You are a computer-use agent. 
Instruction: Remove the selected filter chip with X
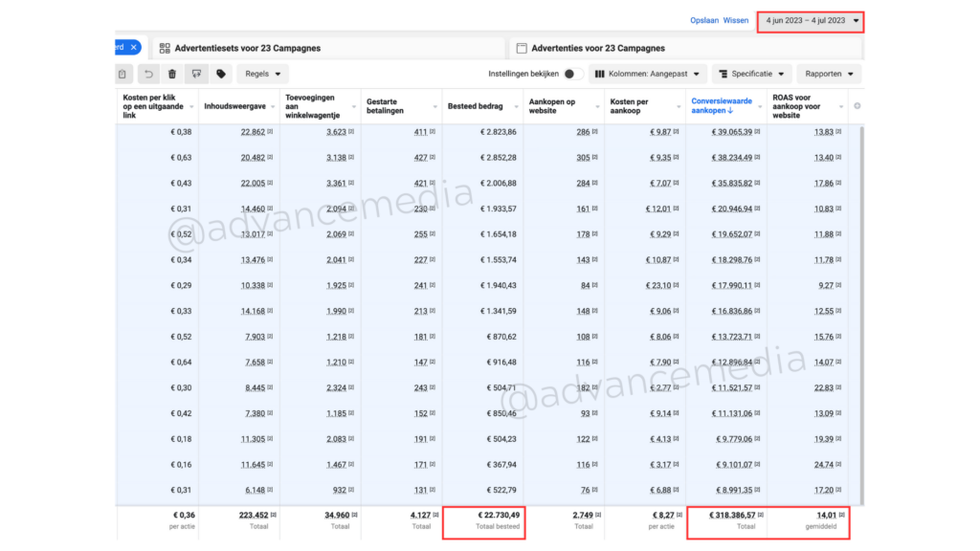(x=134, y=47)
